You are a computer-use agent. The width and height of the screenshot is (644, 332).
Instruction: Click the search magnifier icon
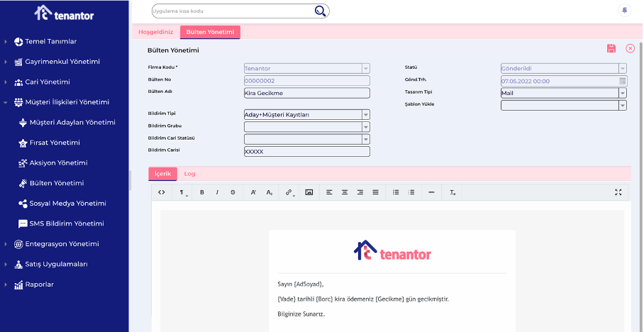click(321, 11)
